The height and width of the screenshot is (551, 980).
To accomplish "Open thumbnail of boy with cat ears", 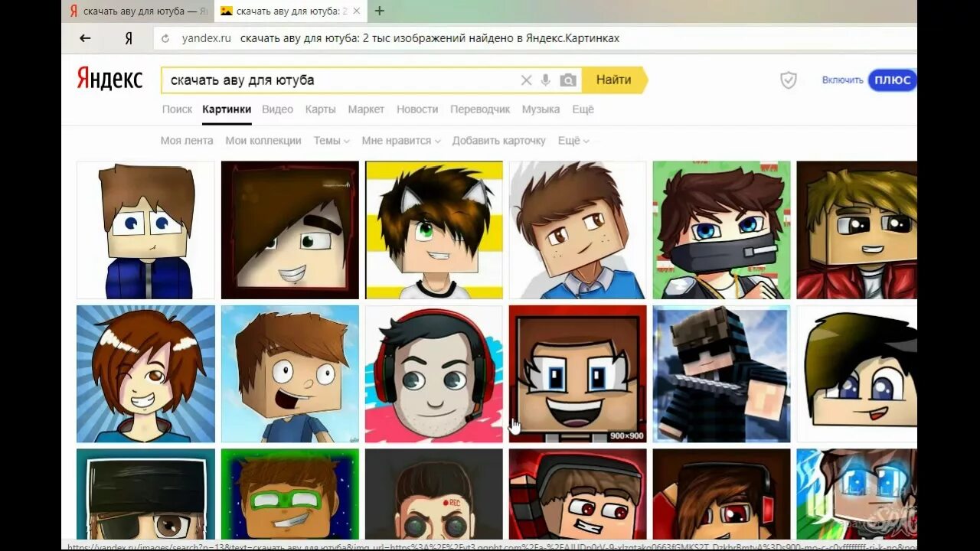I will (434, 230).
